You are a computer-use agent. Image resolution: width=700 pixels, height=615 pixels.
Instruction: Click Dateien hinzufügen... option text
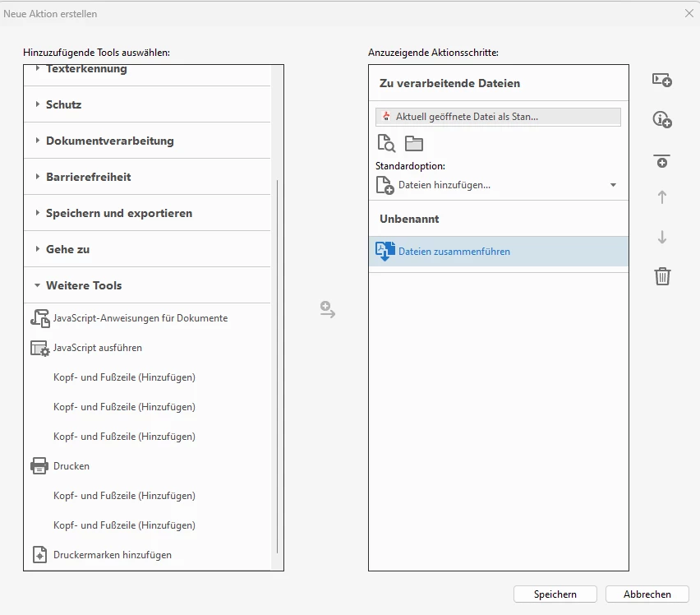[x=444, y=185]
